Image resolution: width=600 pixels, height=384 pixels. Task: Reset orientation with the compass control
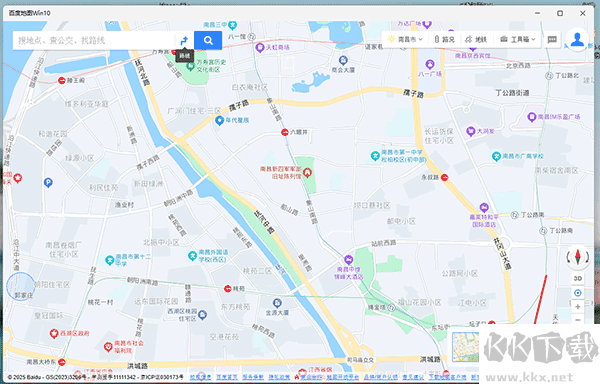(x=578, y=257)
